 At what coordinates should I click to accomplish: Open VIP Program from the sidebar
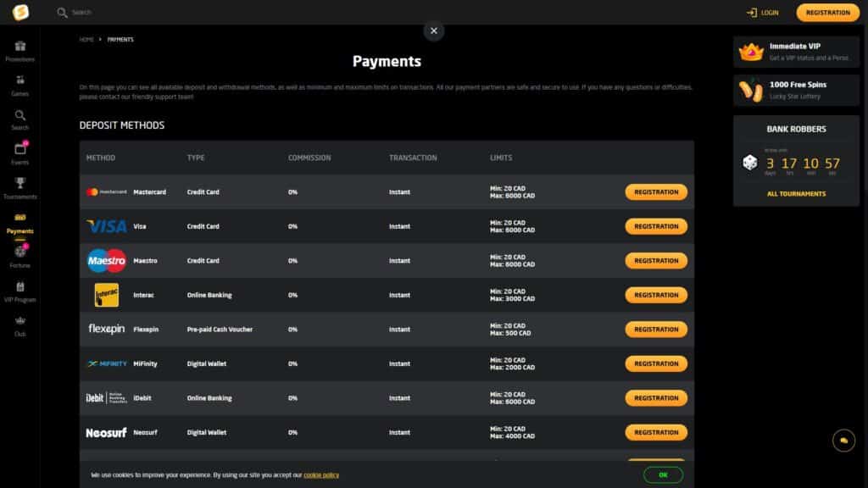(20, 291)
